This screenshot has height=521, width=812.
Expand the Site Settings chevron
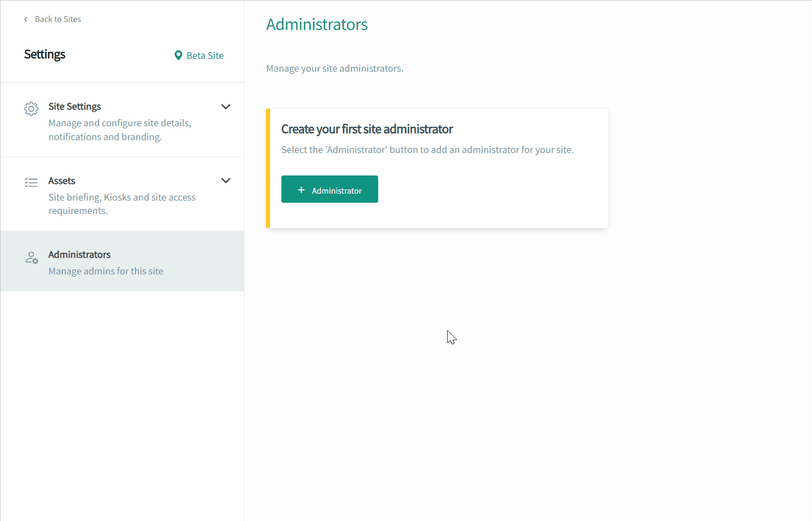pyautogui.click(x=226, y=106)
